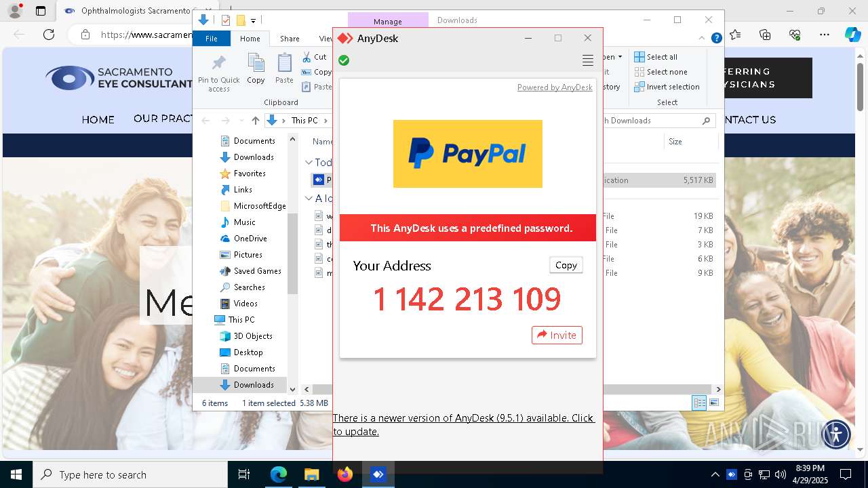The height and width of the screenshot is (488, 868).
Task: Click Pin to Quick access icon
Action: 219,73
